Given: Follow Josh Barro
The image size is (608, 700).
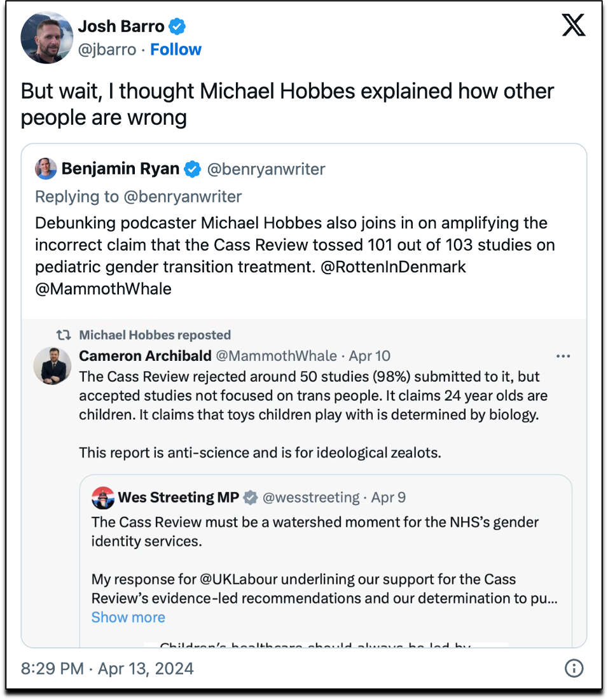Looking at the screenshot, I should coord(176,49).
